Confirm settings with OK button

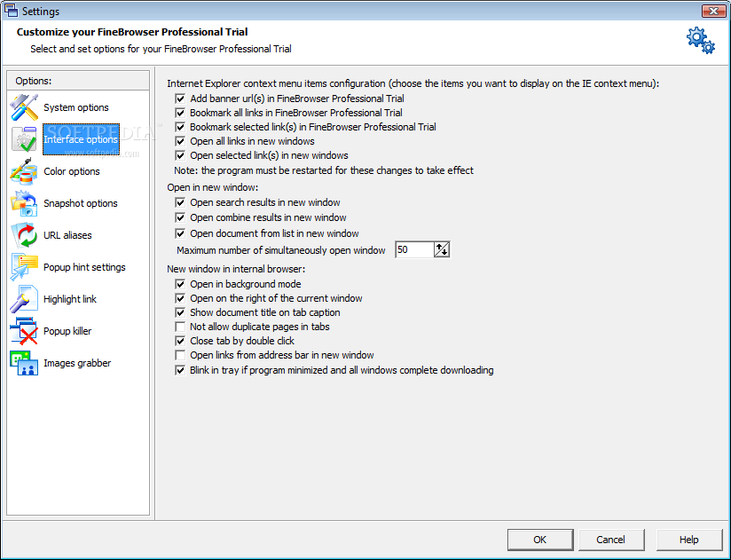540,540
